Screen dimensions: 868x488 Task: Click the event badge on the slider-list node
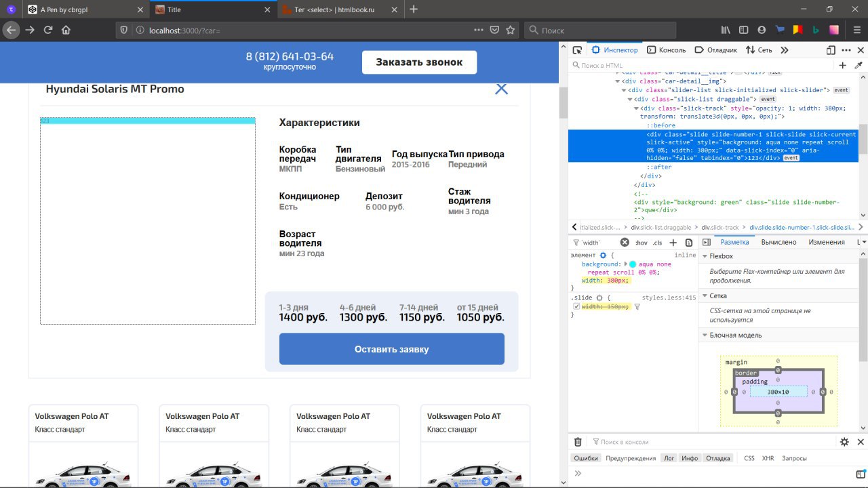842,90
